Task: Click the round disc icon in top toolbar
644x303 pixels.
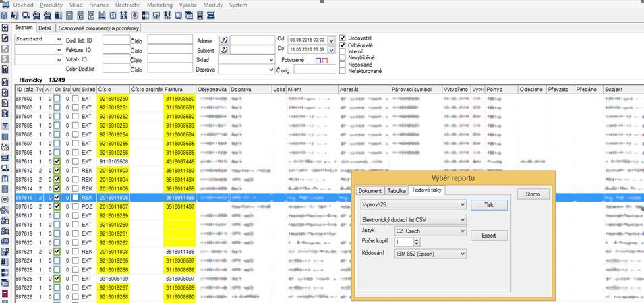Action: [x=135, y=16]
